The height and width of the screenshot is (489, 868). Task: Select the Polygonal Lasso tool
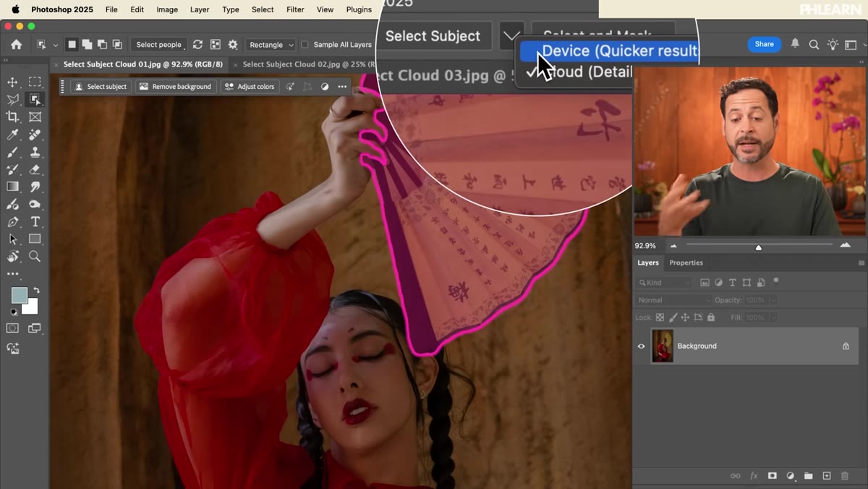click(12, 99)
